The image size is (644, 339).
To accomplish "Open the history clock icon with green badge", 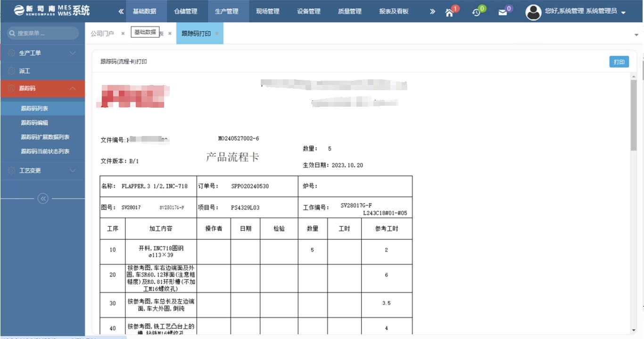I will [x=477, y=12].
